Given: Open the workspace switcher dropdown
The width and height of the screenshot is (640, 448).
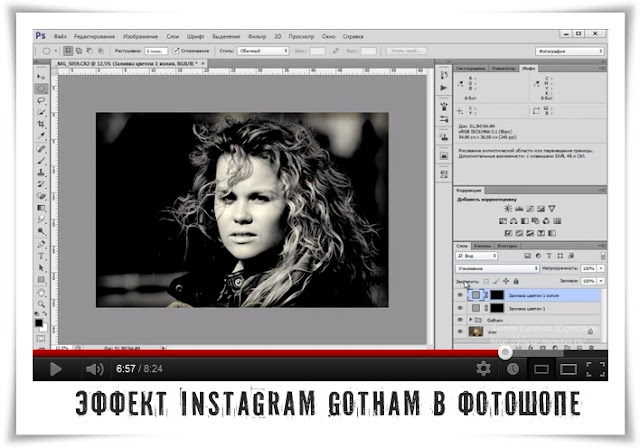Looking at the screenshot, I should (x=569, y=51).
